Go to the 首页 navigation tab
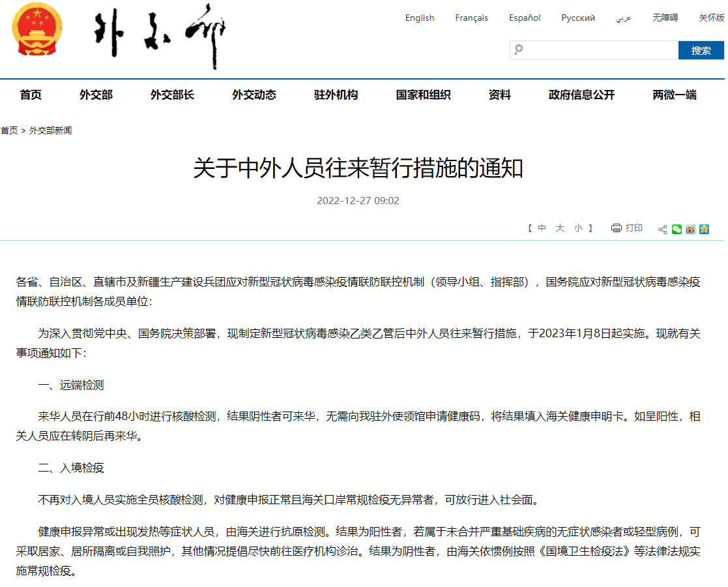This screenshot has height=587, width=728. (x=31, y=95)
